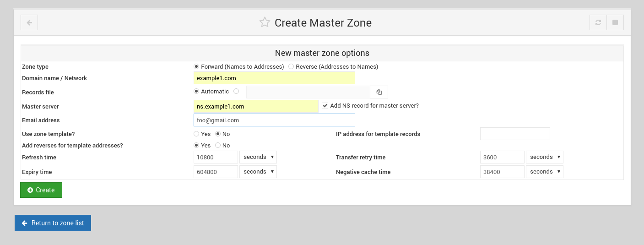Click the Domain name / Network field

pos(274,78)
